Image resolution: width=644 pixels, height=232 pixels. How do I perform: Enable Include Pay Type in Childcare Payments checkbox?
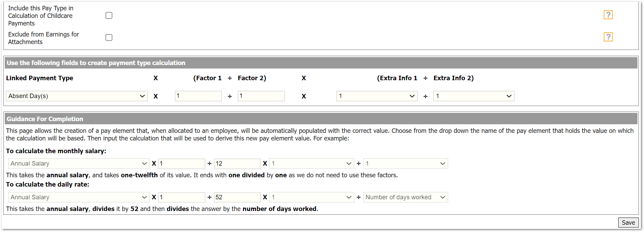pos(109,15)
